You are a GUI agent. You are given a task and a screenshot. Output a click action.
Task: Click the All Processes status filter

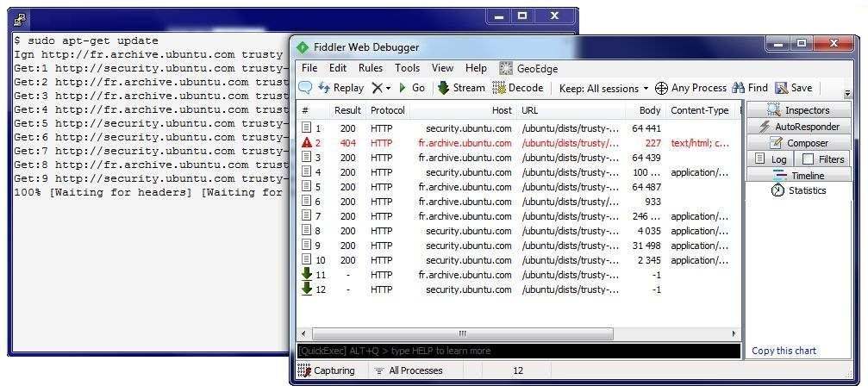pos(409,370)
